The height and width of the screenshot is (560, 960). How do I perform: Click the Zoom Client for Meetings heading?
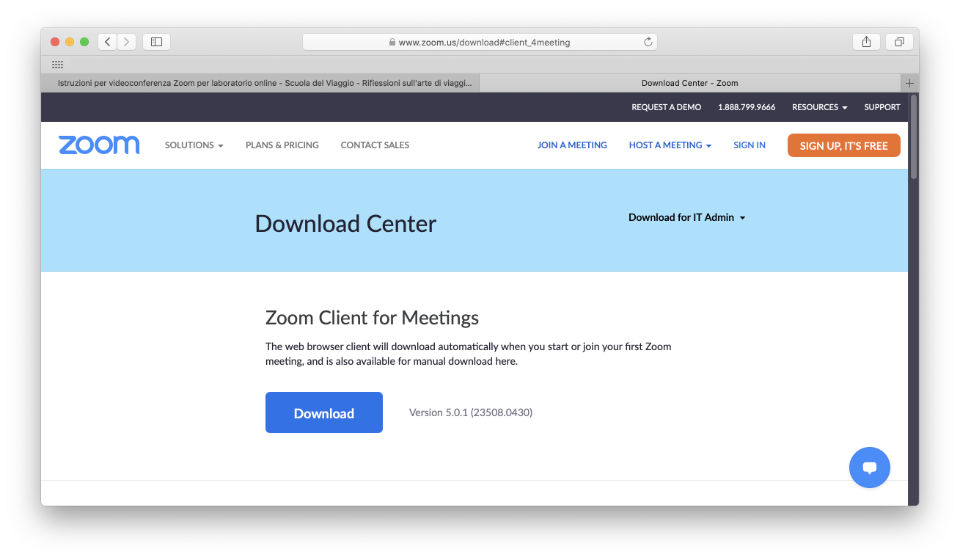click(372, 318)
